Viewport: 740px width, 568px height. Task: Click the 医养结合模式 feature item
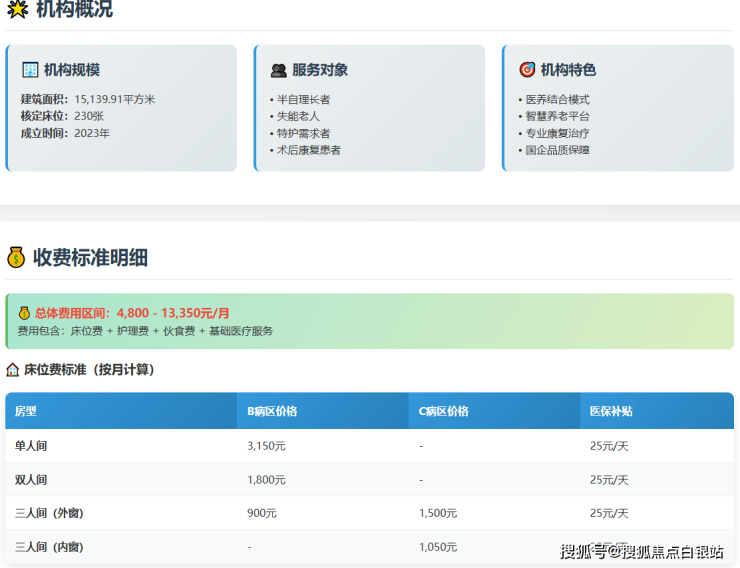[x=557, y=99]
